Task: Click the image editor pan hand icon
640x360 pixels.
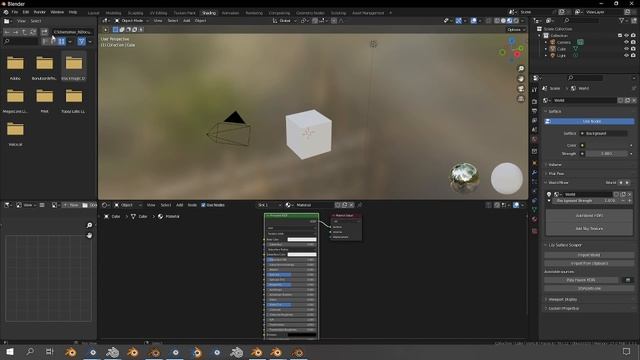Action: tap(89, 236)
